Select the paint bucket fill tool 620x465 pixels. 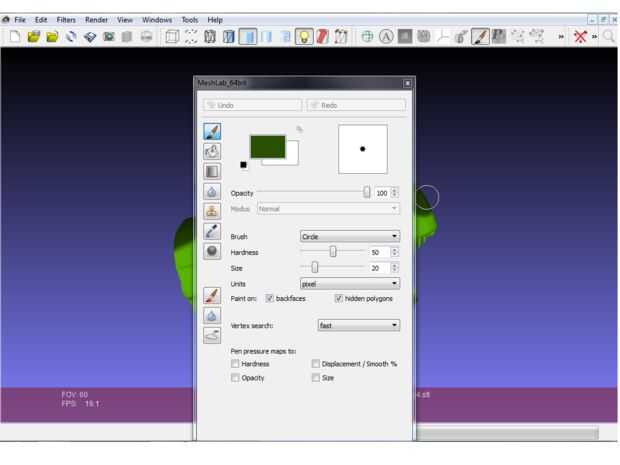pyautogui.click(x=212, y=151)
